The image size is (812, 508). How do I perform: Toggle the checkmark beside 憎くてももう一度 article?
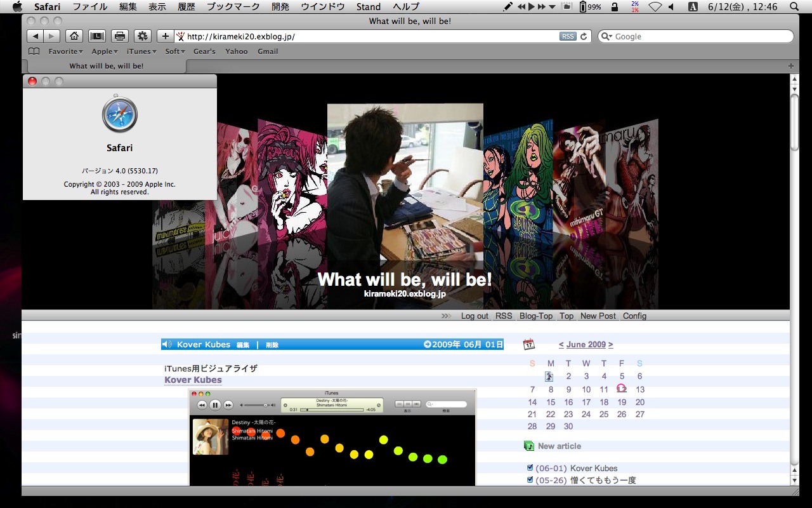click(x=530, y=479)
